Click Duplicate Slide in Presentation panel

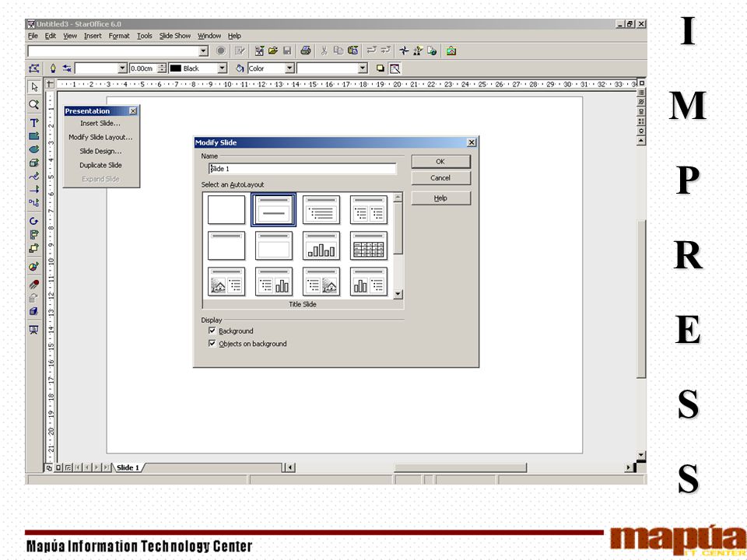point(100,165)
